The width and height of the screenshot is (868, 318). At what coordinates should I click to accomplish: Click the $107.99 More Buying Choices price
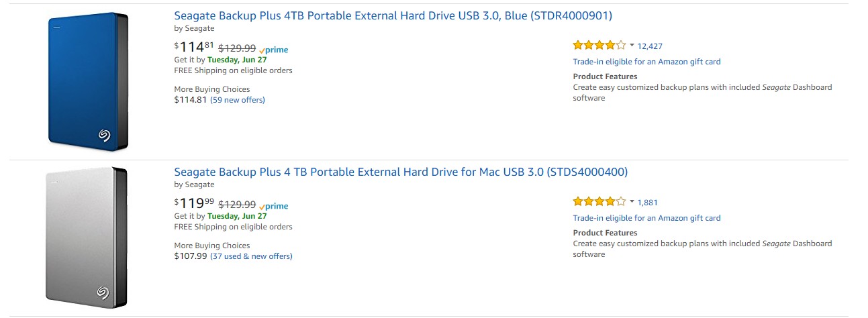click(191, 256)
